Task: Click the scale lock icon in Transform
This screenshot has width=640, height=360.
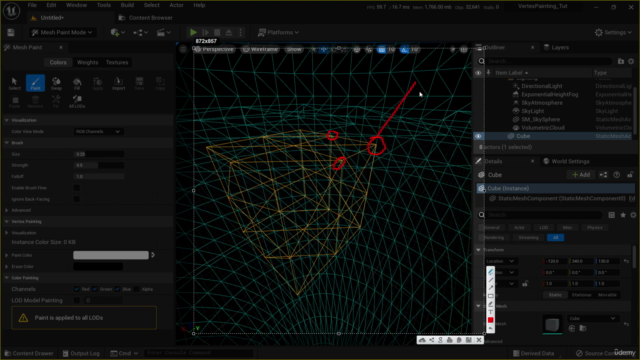Action: 525,284
